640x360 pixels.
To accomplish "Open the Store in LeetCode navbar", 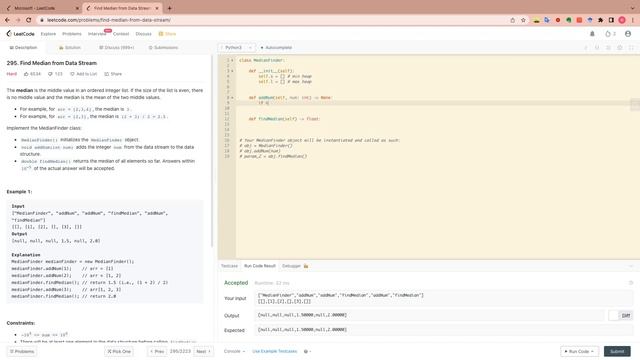I will (x=167, y=34).
